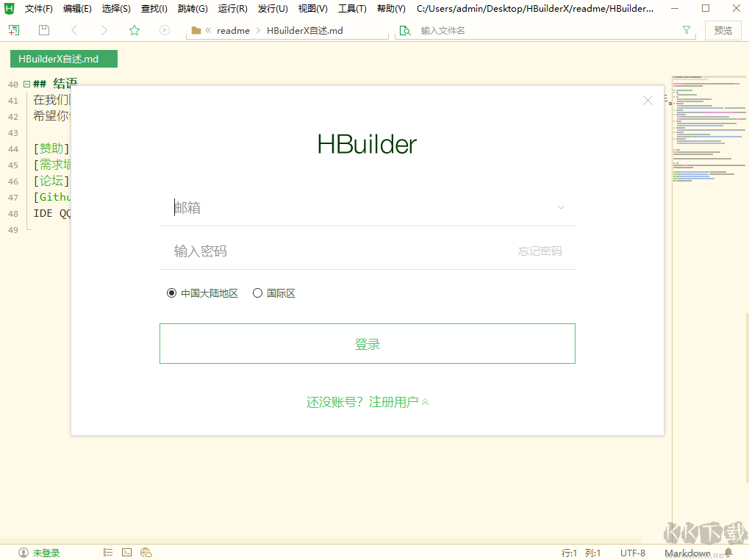The width and height of the screenshot is (749, 560).
Task: Open the 跳转(G) menu
Action: pyautogui.click(x=193, y=9)
